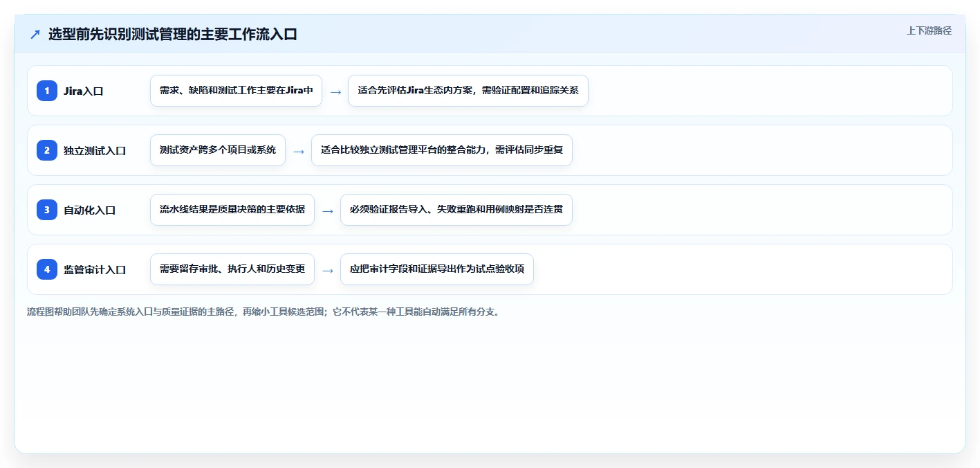Click the box 适合比较独立测试管理平台的整合能力
Viewport: 980px width, 468px height.
442,150
